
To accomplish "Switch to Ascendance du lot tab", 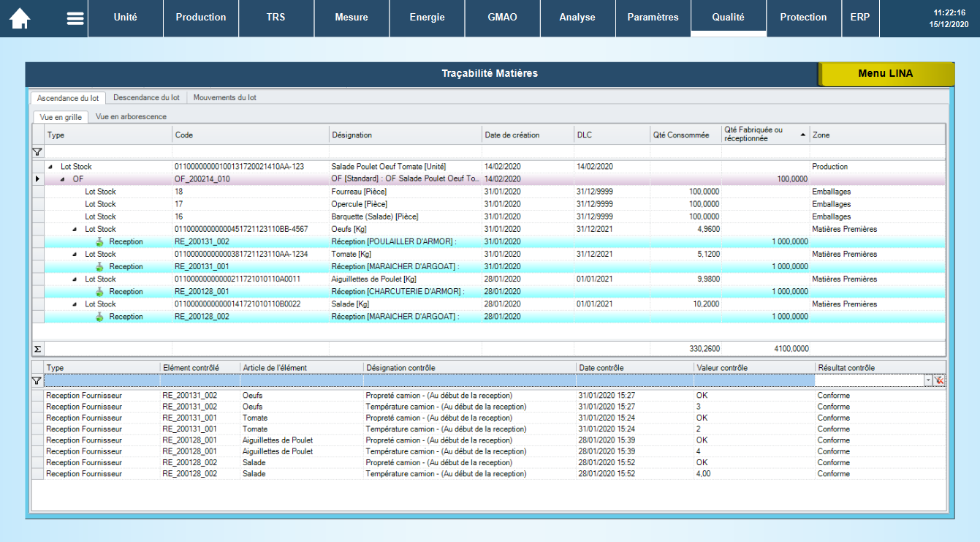I will pyautogui.click(x=68, y=98).
